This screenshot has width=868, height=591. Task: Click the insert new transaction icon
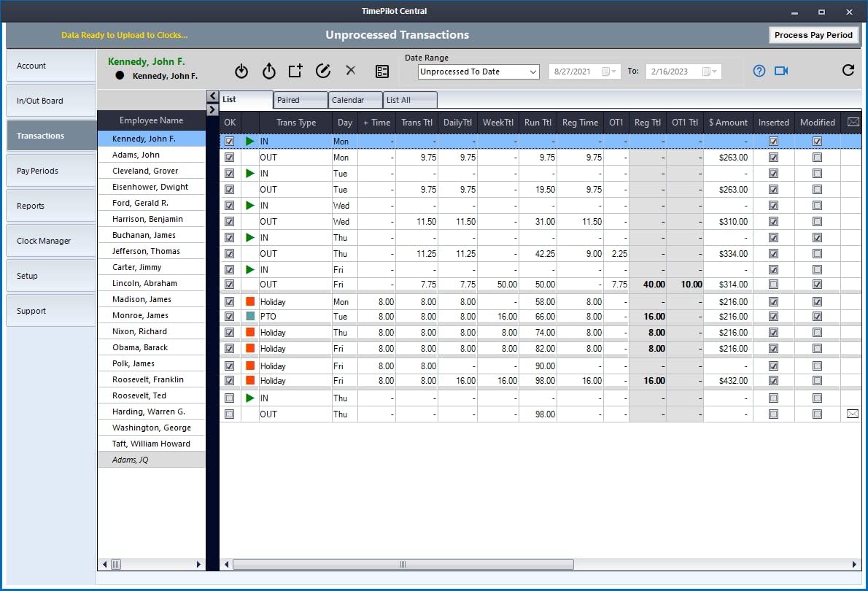[x=295, y=71]
